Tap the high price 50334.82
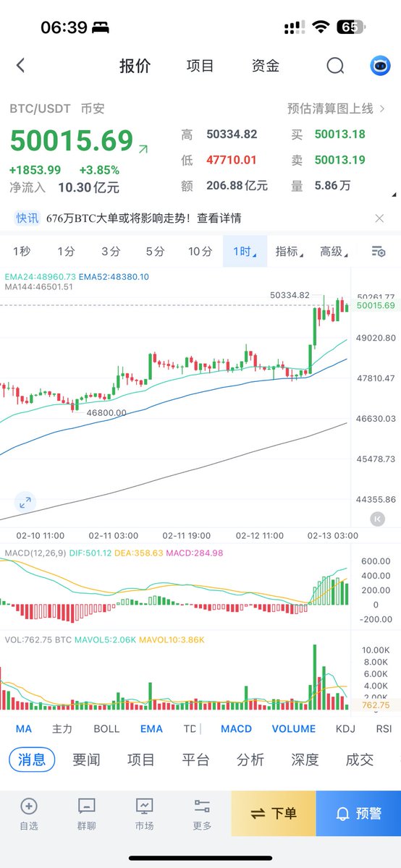 232,135
